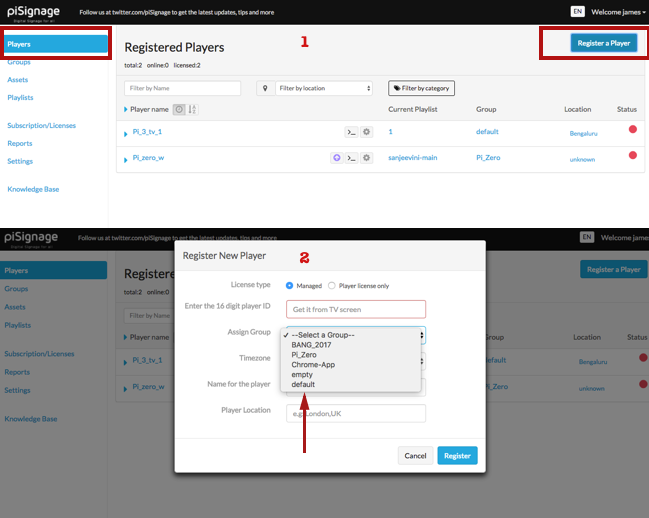Open shell terminal icon for Pi_3_tv_1 in upper page

[351, 132]
